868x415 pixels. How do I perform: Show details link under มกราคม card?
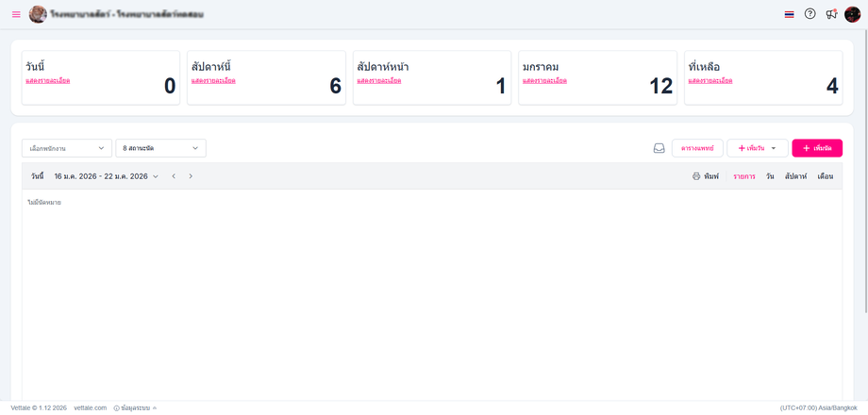(x=544, y=81)
